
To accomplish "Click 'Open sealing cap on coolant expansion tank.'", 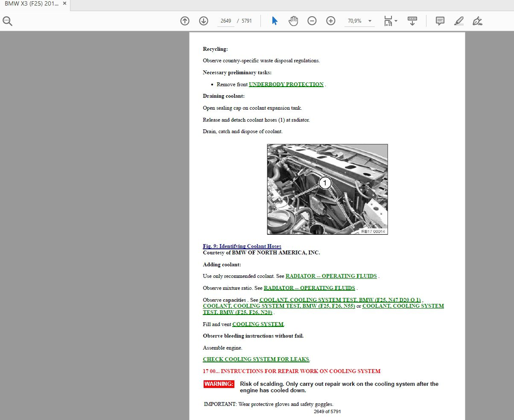I will [x=252, y=108].
